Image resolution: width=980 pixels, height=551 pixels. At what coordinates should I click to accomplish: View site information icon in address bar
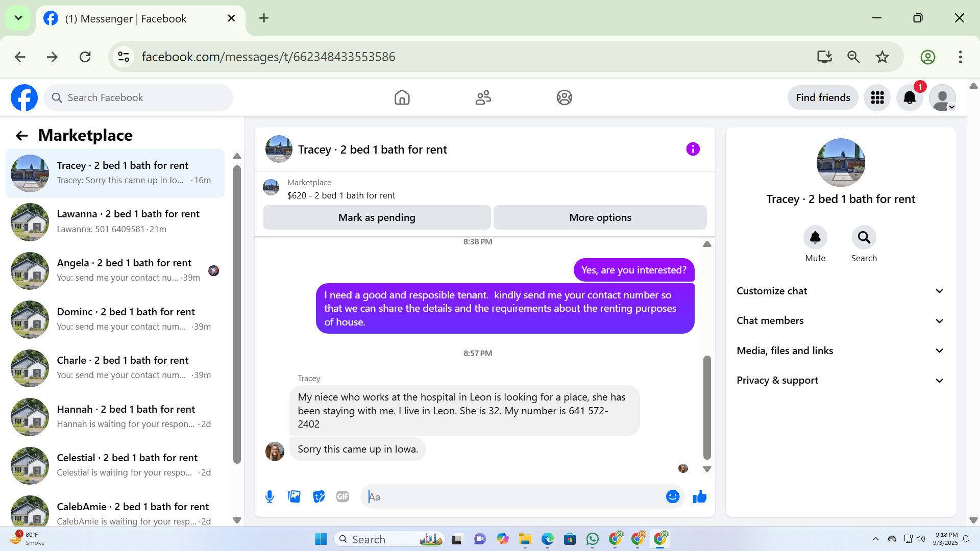coord(124,57)
